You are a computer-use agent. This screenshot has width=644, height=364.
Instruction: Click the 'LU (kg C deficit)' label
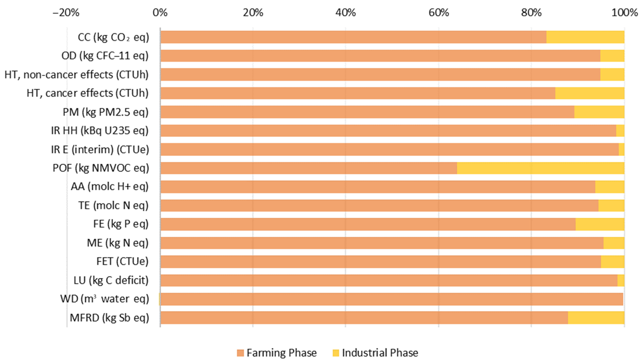click(x=111, y=280)
